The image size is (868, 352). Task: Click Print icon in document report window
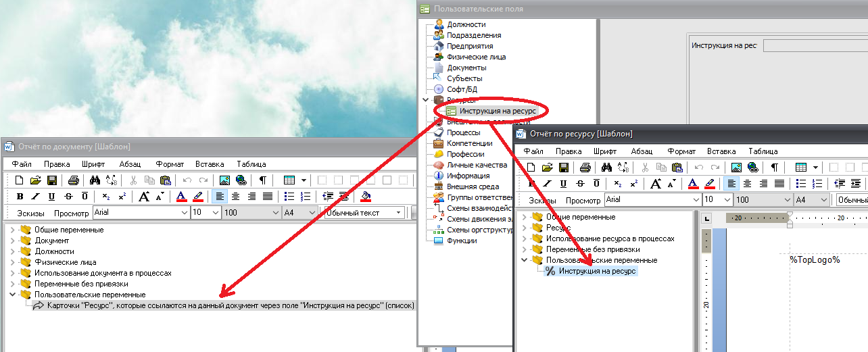[x=74, y=180]
